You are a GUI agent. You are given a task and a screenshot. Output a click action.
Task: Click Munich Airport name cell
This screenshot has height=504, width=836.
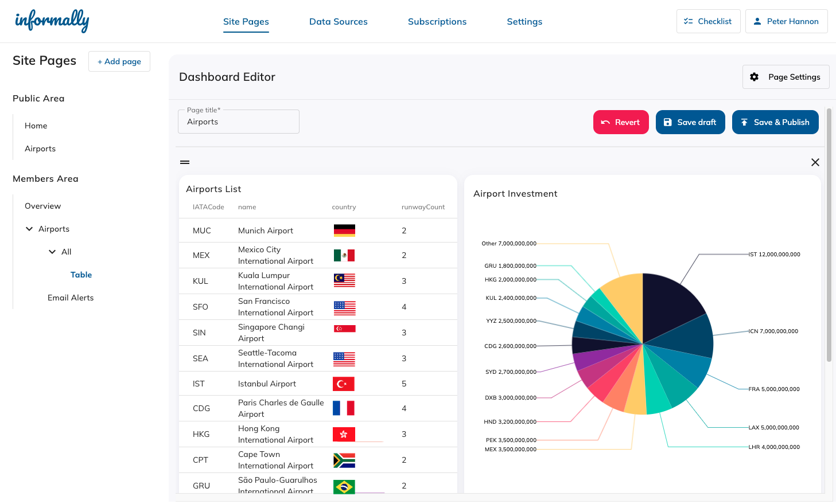pyautogui.click(x=266, y=230)
